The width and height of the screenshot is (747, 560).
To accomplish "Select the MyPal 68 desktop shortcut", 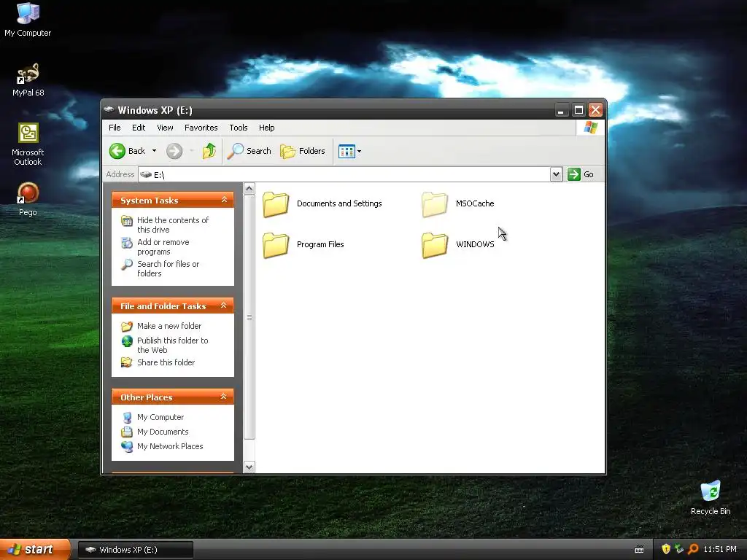I will click(x=28, y=80).
